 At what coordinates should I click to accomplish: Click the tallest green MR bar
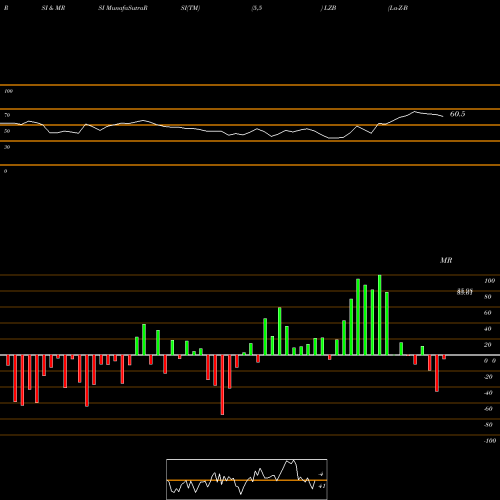pos(380,315)
